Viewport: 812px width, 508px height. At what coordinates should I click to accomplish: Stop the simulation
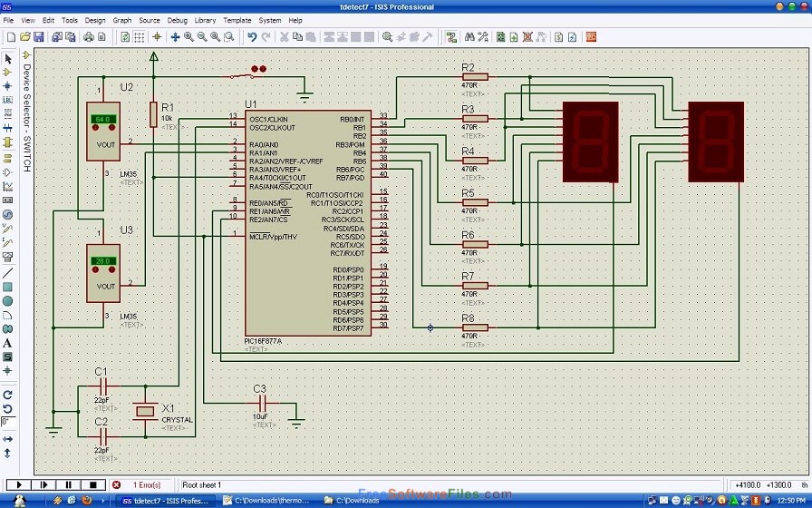coord(92,485)
